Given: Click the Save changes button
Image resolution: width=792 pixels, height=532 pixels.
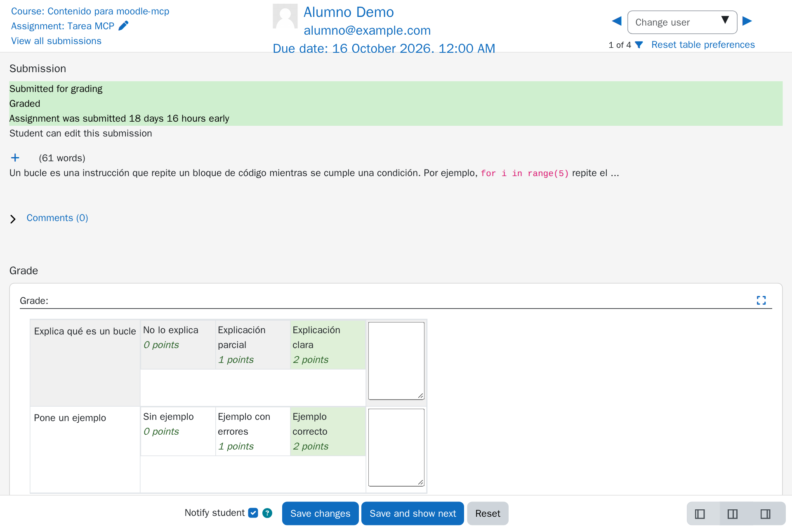Looking at the screenshot, I should pos(320,513).
